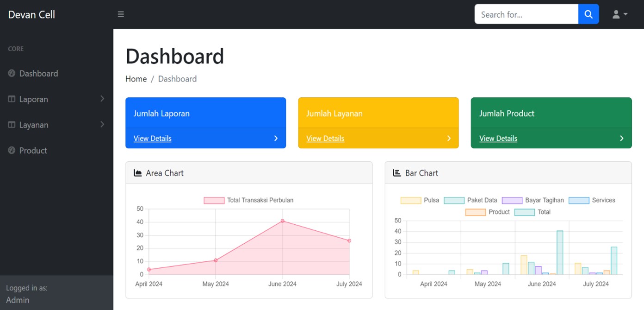The image size is (644, 310).
Task: Click the June 2024 point on Area Chart
Action: 282,221
